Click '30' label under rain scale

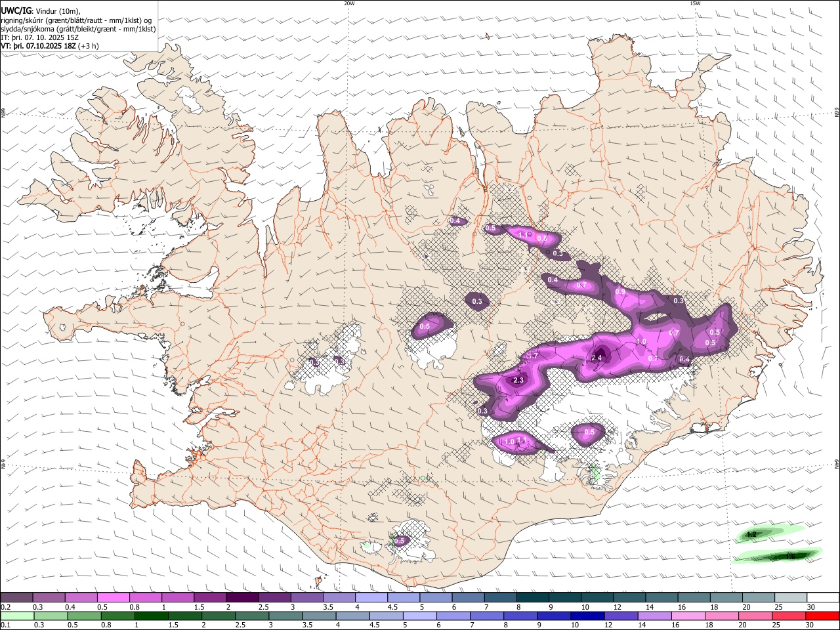click(811, 625)
